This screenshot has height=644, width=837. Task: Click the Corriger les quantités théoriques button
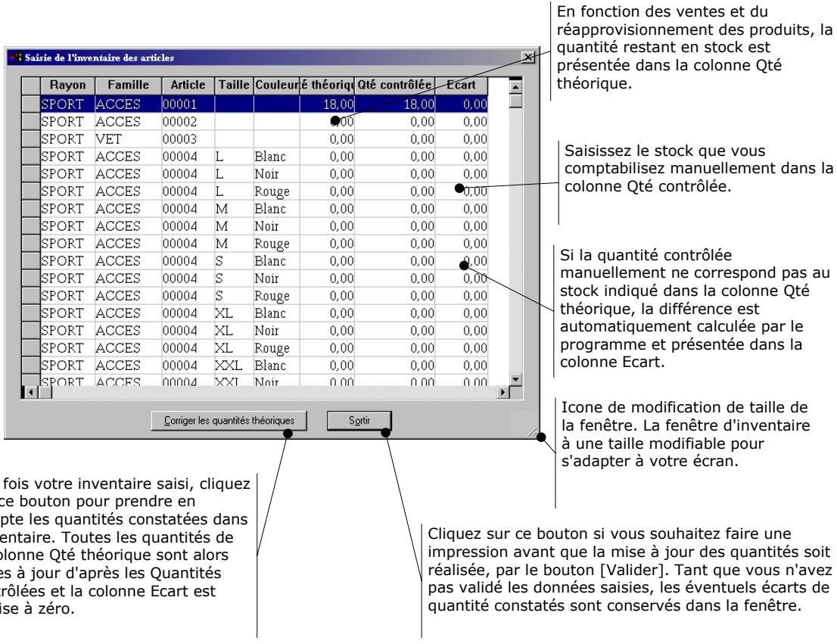[229, 421]
